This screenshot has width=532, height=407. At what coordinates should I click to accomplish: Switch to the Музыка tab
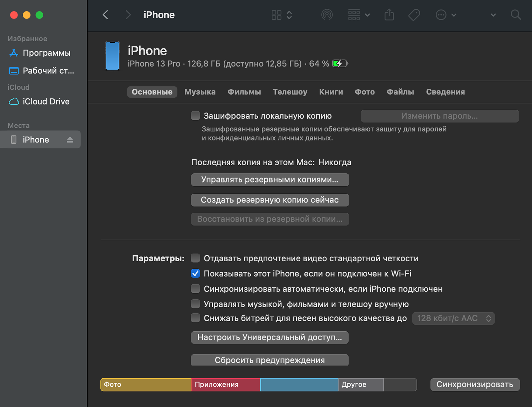click(x=200, y=92)
